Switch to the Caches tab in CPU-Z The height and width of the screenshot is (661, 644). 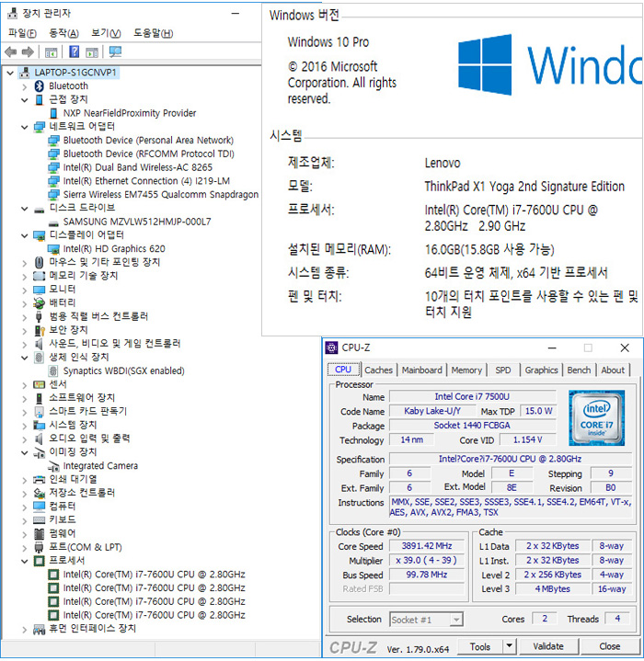coord(378,370)
